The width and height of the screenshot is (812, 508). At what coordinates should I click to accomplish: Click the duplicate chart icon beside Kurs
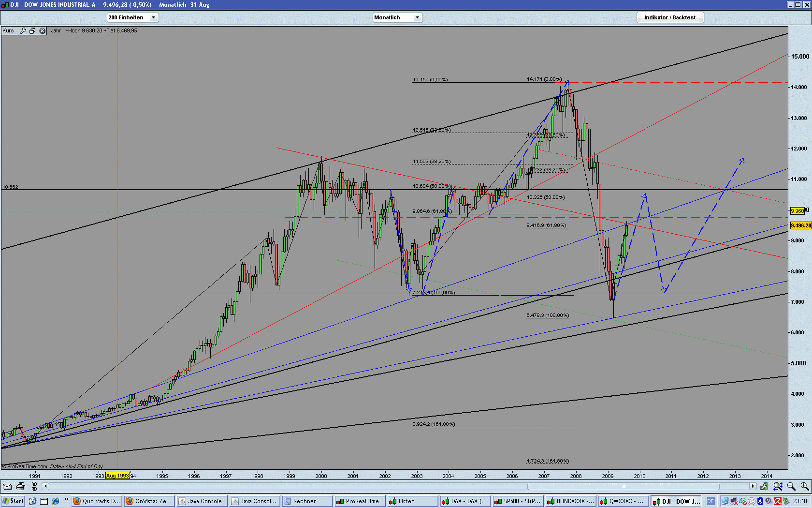(32, 30)
